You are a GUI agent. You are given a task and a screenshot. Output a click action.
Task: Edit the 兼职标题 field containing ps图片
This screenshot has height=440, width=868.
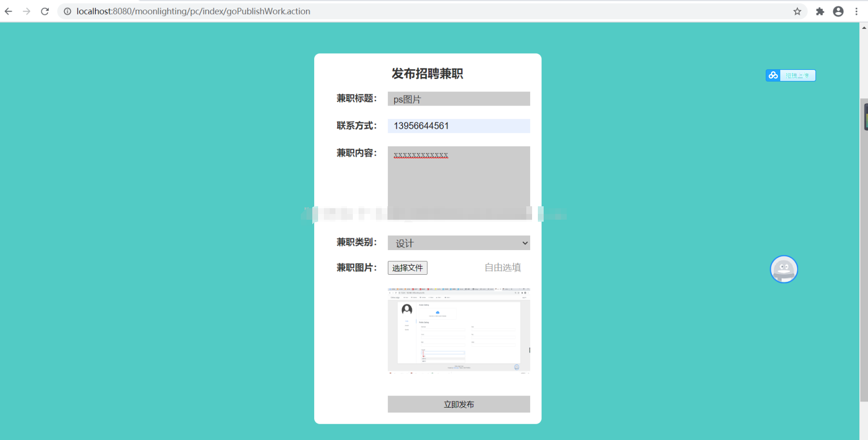click(459, 99)
